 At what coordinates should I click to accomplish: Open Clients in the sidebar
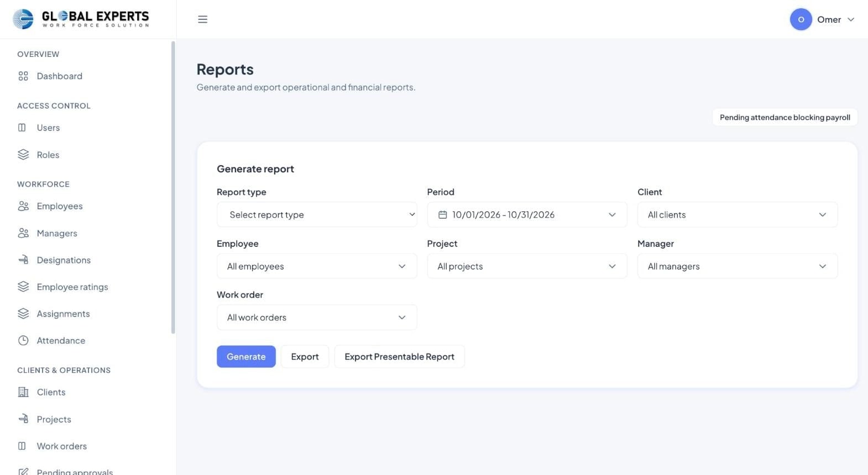pyautogui.click(x=51, y=392)
